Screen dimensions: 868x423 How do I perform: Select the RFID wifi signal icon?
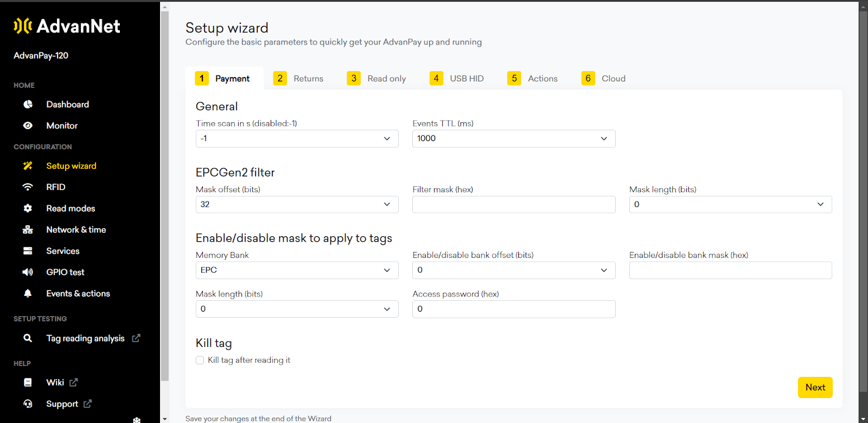[x=28, y=187]
